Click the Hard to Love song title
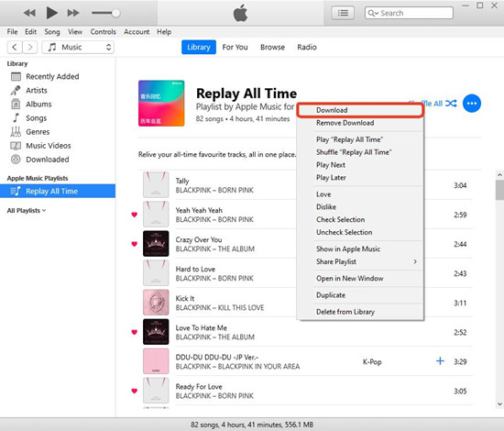 point(195,270)
